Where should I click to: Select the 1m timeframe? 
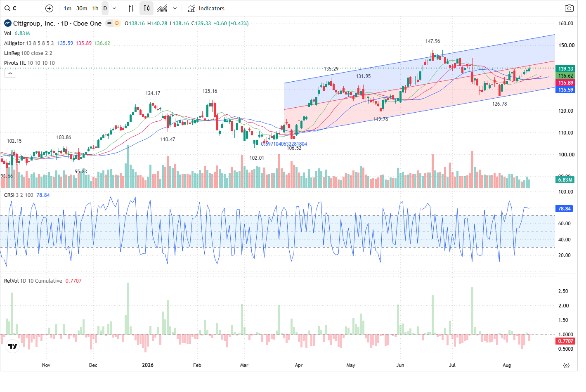(x=68, y=8)
